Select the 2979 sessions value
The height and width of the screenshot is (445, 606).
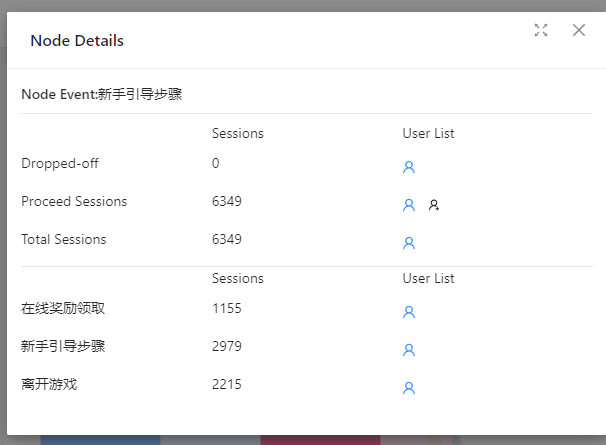pyautogui.click(x=226, y=346)
